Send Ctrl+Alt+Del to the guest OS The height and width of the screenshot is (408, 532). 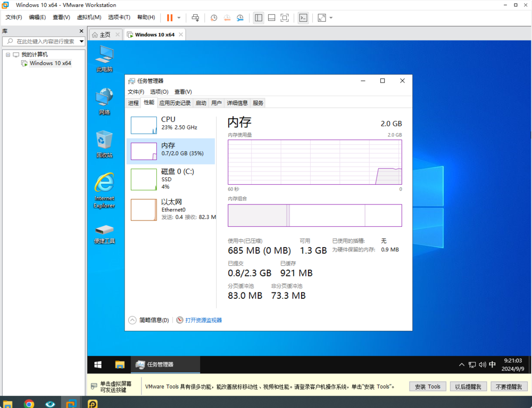pos(195,18)
